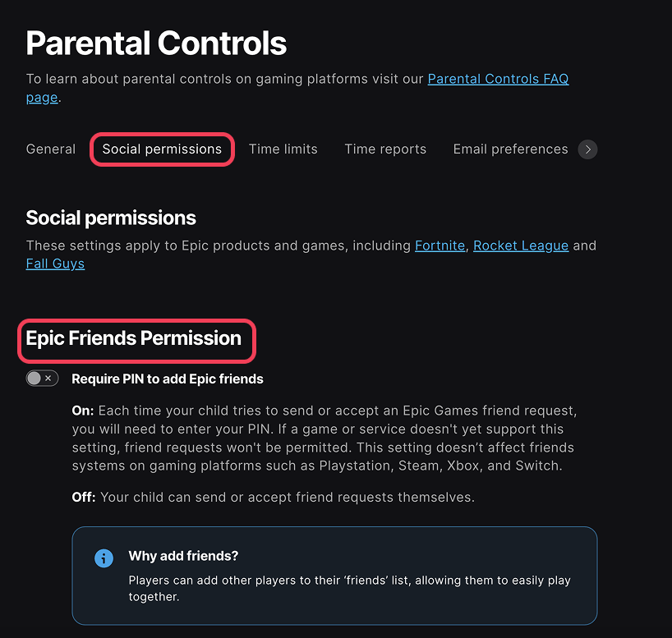Click the x icon inside the PIN toggle switch
This screenshot has width=672, height=638.
(48, 378)
